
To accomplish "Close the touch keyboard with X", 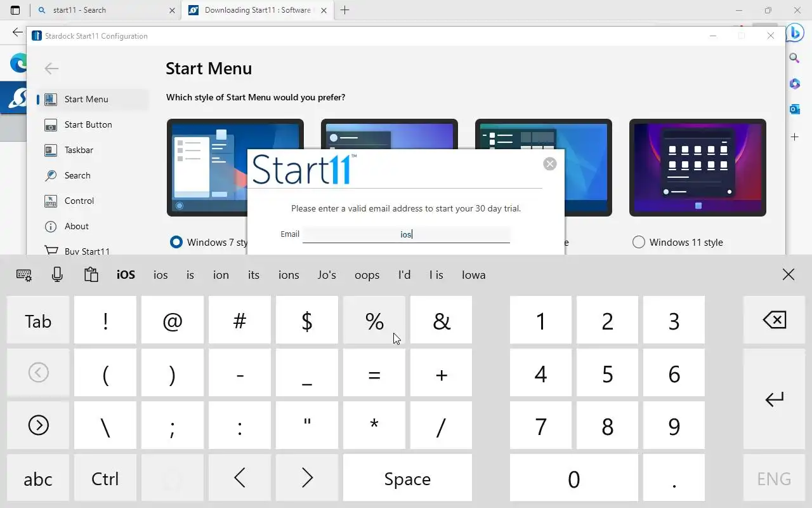I will pyautogui.click(x=788, y=274).
